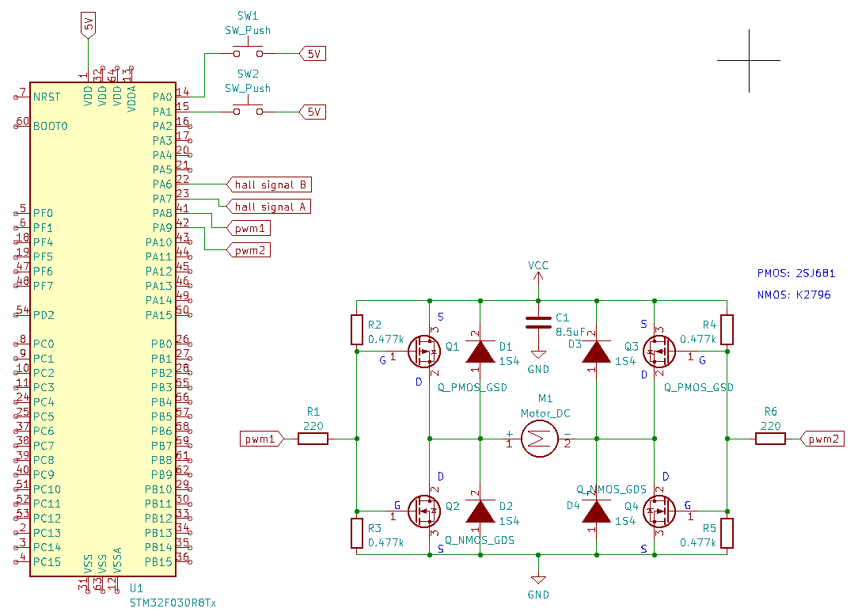Click the PA6 pin label
Viewport: 858px width, 616px height.
pos(162,184)
